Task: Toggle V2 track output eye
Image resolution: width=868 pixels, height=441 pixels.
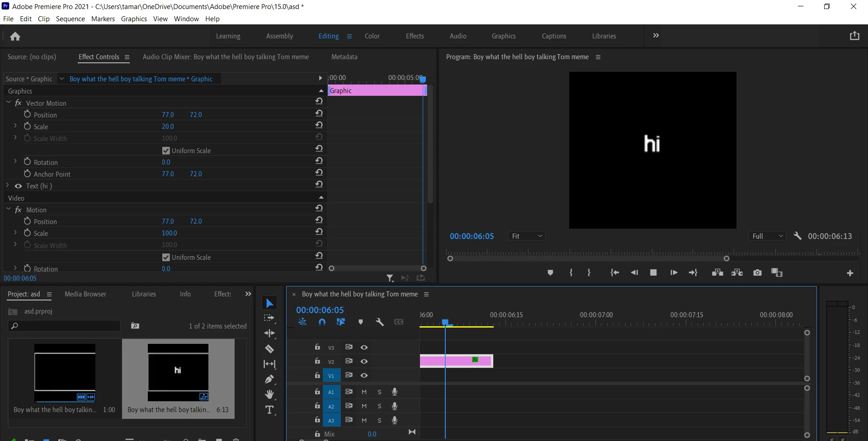Action: pos(364,361)
